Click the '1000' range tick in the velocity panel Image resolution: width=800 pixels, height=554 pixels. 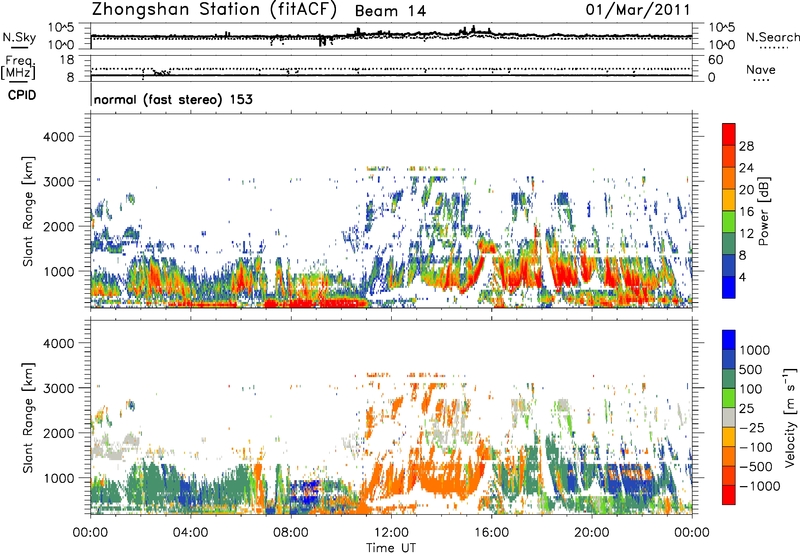pyautogui.click(x=58, y=478)
